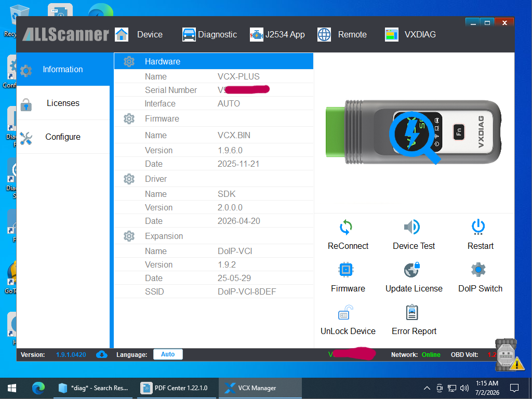Click the Diagnostic car icon
This screenshot has height=399, width=532.
pos(189,35)
